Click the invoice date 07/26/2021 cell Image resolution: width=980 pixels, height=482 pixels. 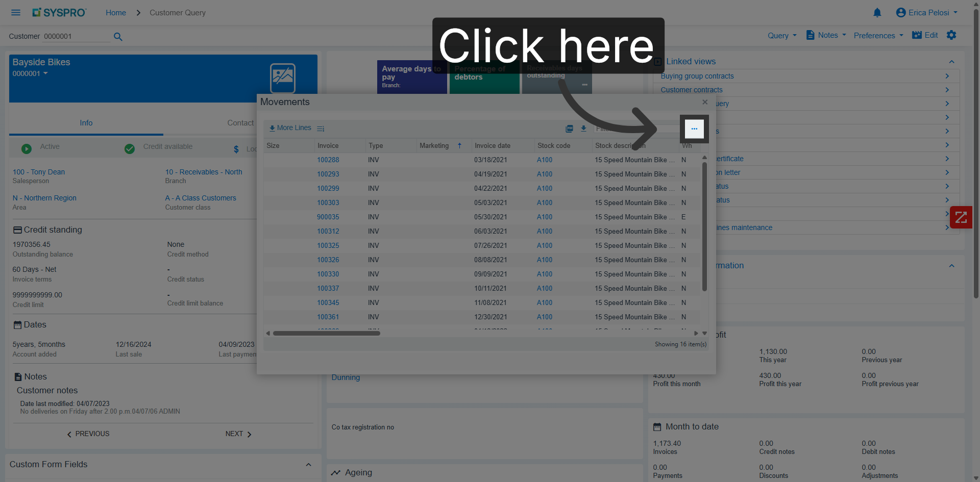(x=491, y=245)
